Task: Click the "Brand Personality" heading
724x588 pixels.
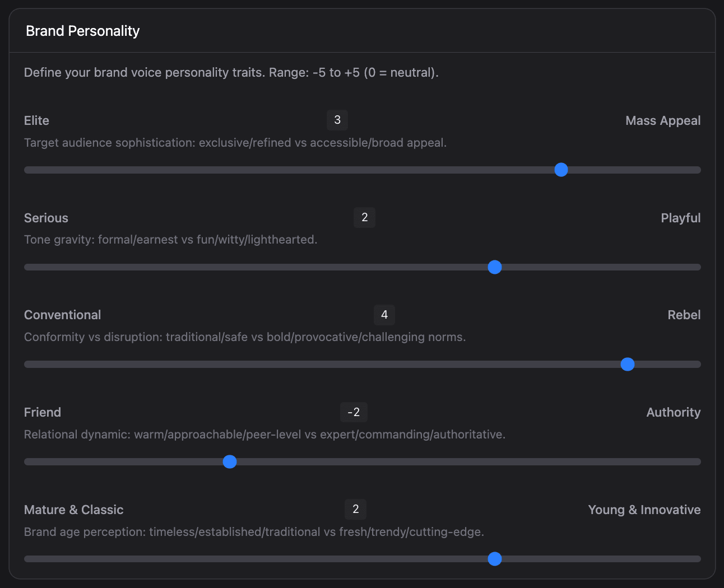Action: click(83, 31)
